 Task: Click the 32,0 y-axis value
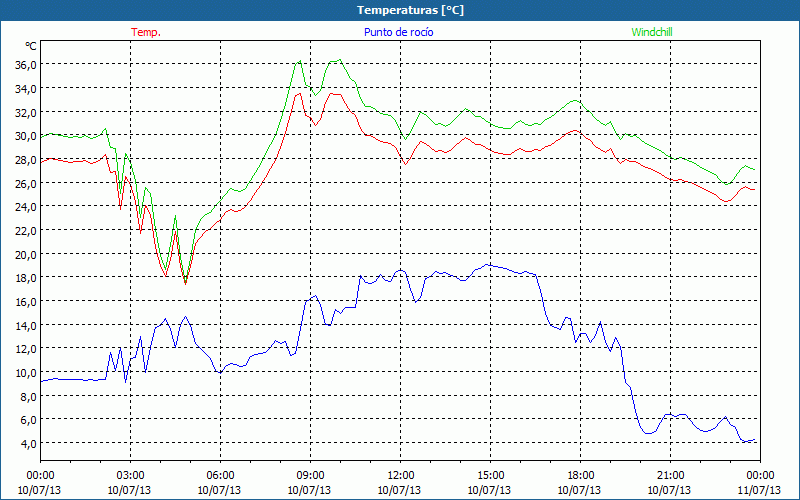tap(26, 112)
